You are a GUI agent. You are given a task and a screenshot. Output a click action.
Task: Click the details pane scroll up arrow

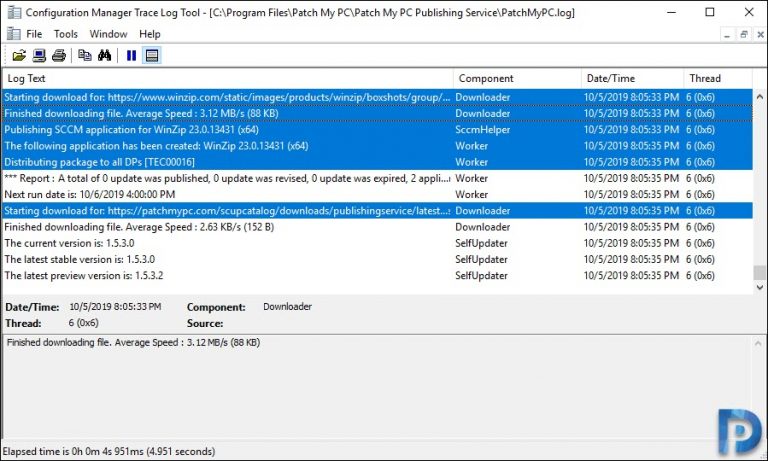click(759, 343)
